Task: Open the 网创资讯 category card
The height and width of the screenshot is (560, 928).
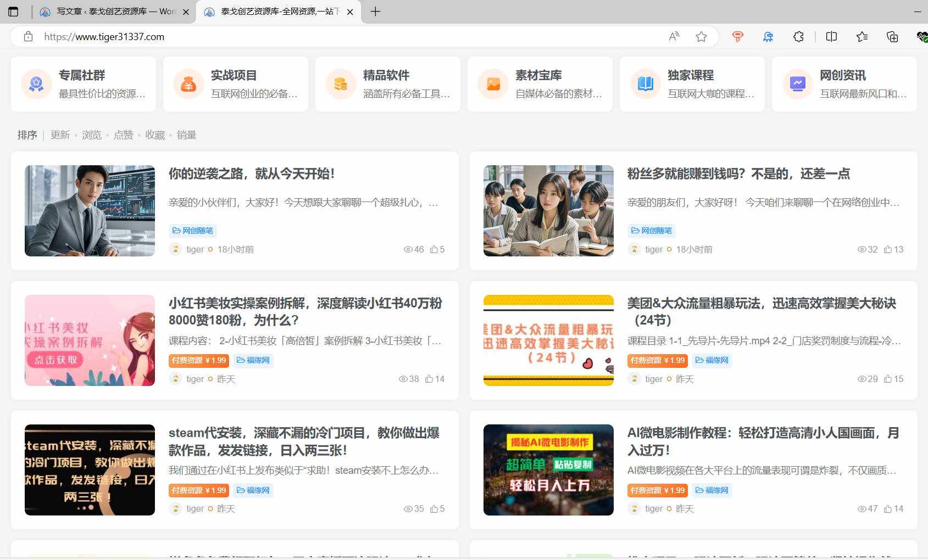Action: 844,84
